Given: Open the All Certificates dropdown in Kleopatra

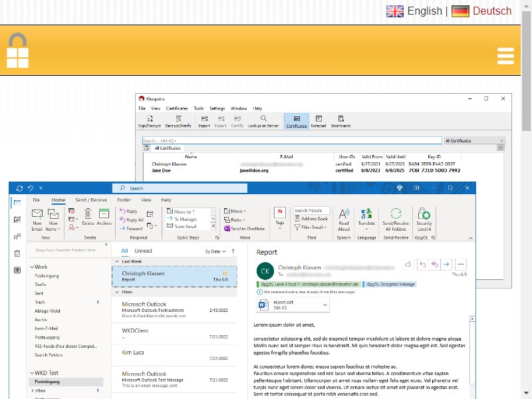Looking at the screenshot, I should [x=474, y=140].
